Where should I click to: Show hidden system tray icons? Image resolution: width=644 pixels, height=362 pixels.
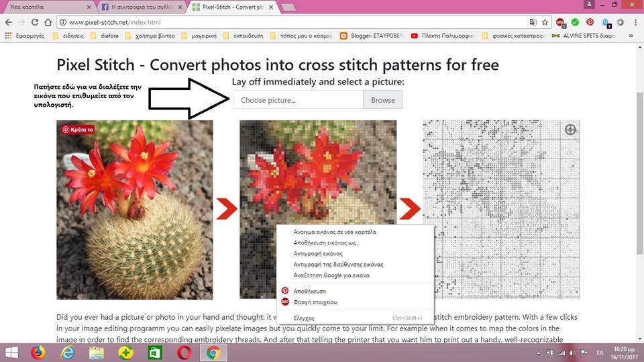pyautogui.click(x=539, y=353)
